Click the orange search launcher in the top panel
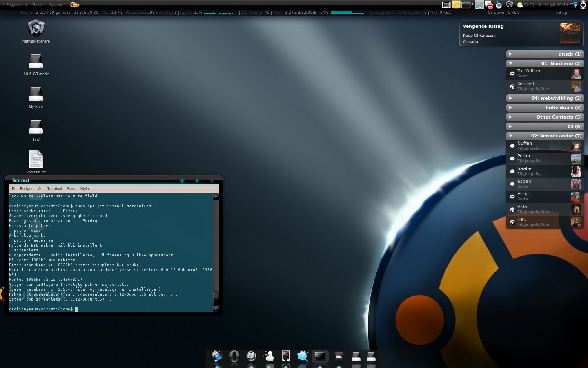The height and width of the screenshot is (368, 588). click(x=75, y=4)
